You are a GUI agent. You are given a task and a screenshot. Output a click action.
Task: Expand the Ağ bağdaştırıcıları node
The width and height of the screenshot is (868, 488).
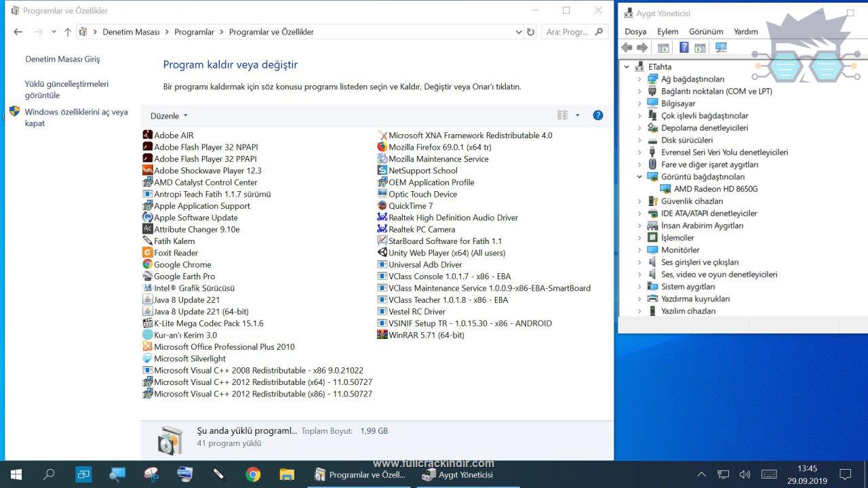[639, 79]
